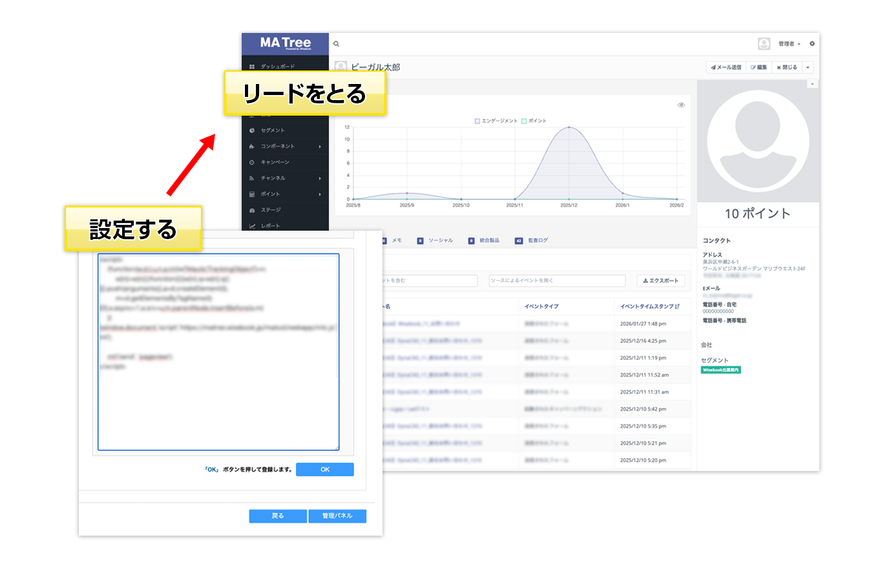The width and height of the screenshot is (884, 588).
Task: Click the 戻る button at the bottom
Action: pyautogui.click(x=277, y=516)
